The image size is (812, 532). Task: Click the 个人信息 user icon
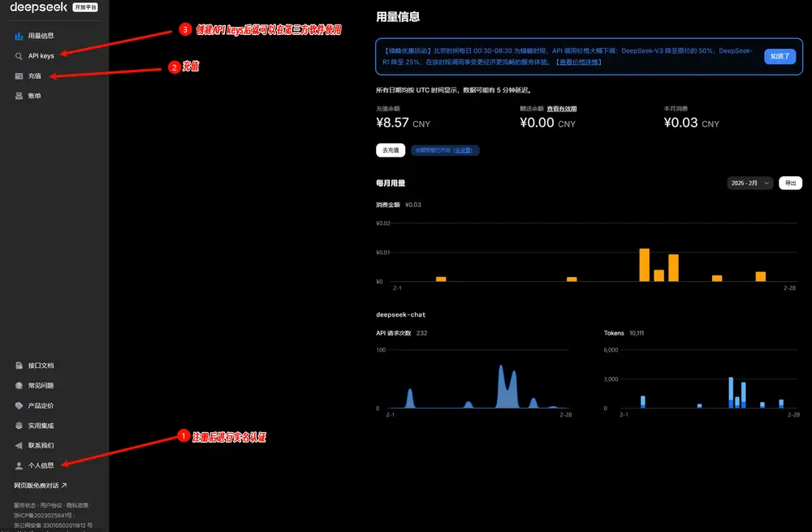pos(19,465)
